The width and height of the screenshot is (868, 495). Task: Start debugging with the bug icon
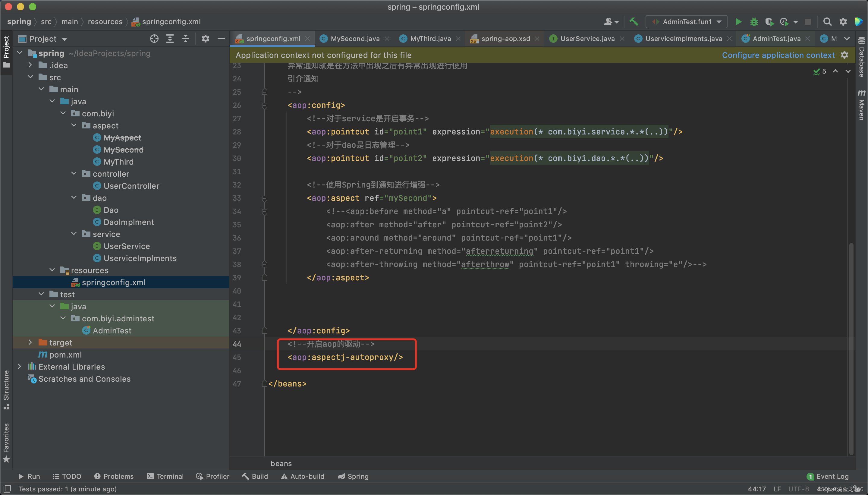754,22
